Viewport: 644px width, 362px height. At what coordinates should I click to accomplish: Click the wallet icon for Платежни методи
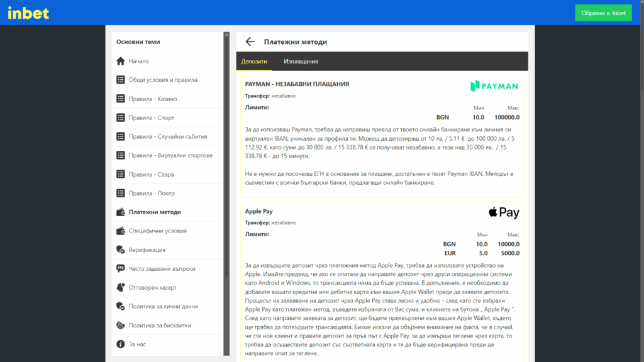[x=121, y=212]
